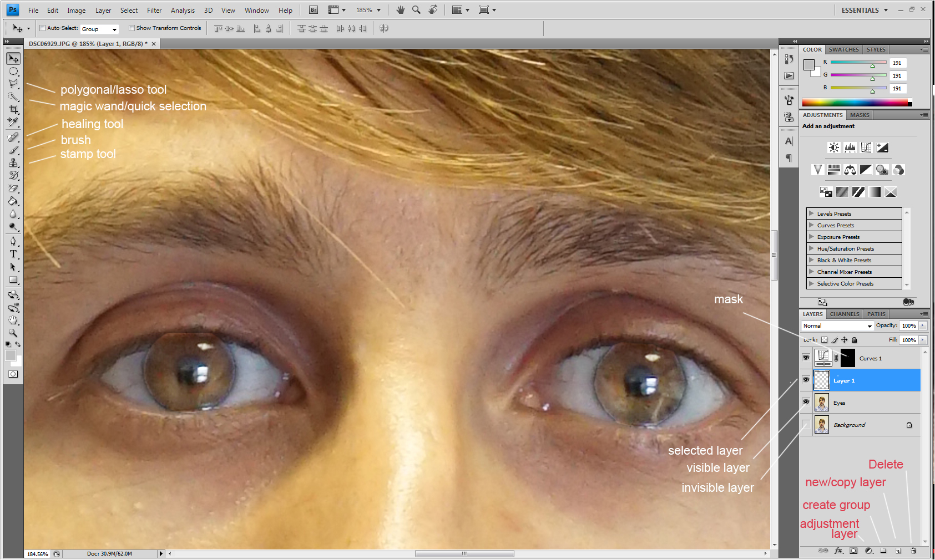The width and height of the screenshot is (935, 560).
Task: Switch to the Channels tab
Action: 845,314
